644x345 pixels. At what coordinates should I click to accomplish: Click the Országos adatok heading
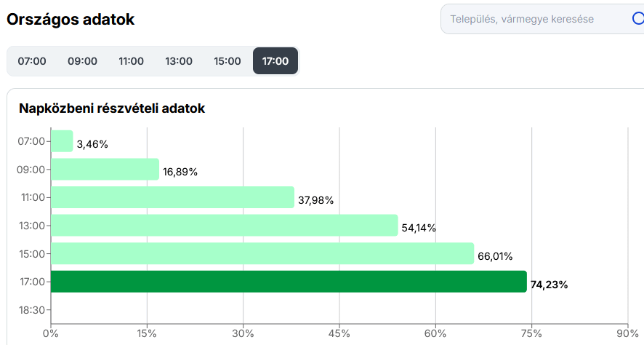(x=71, y=20)
